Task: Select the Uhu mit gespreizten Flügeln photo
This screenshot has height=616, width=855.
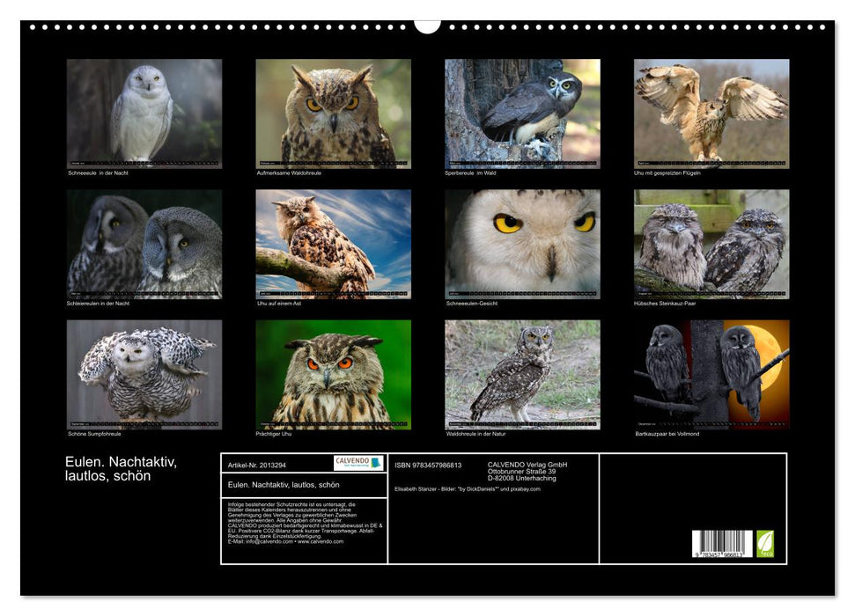Action: (711, 114)
